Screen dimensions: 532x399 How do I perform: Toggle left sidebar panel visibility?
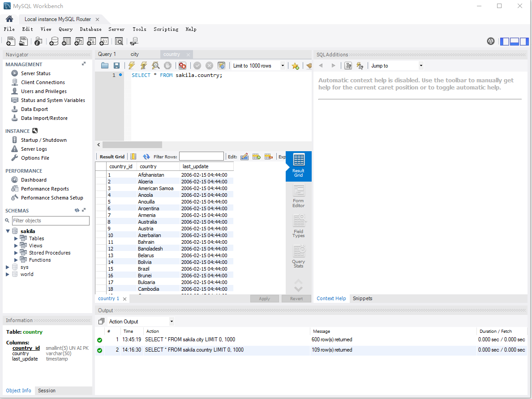click(505, 41)
